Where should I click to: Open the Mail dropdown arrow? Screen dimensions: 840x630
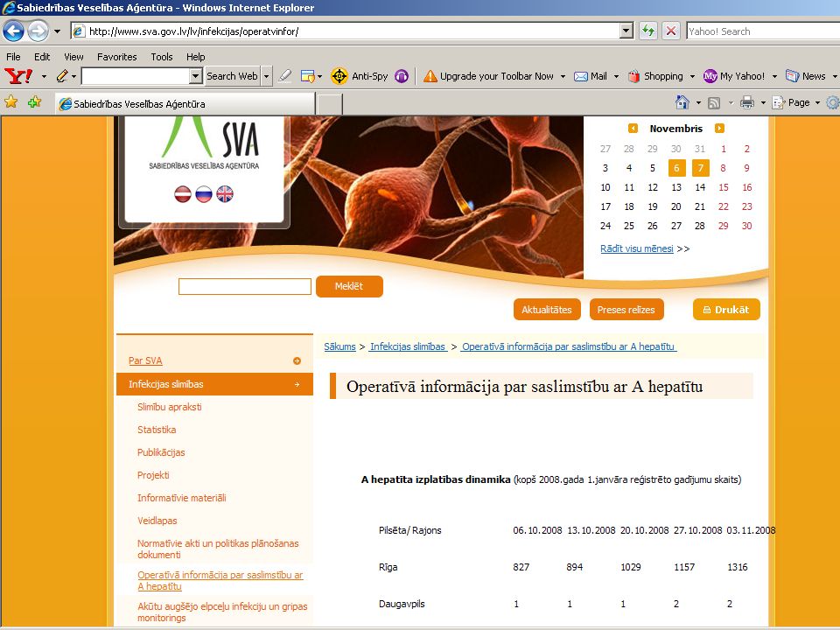[x=616, y=76]
